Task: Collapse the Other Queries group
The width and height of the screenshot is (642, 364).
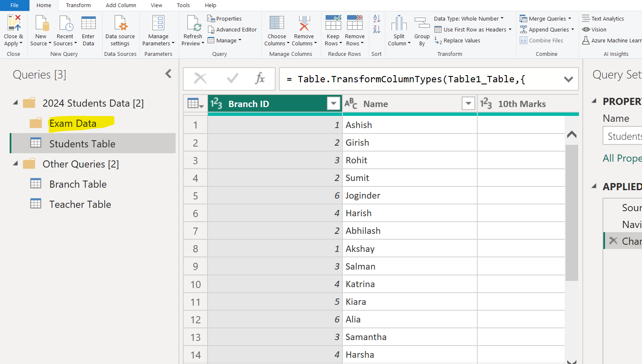Action: pyautogui.click(x=16, y=164)
